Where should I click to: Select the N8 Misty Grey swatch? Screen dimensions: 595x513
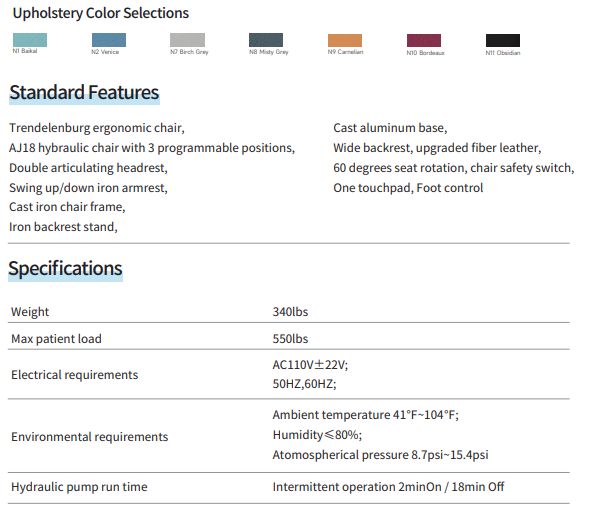[x=266, y=40]
